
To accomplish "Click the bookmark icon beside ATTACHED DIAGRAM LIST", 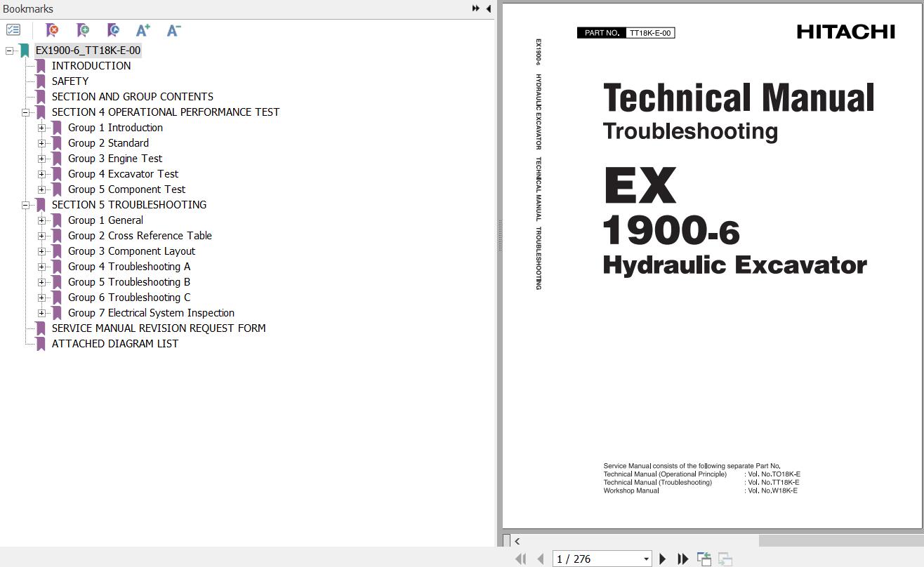I will (x=41, y=344).
